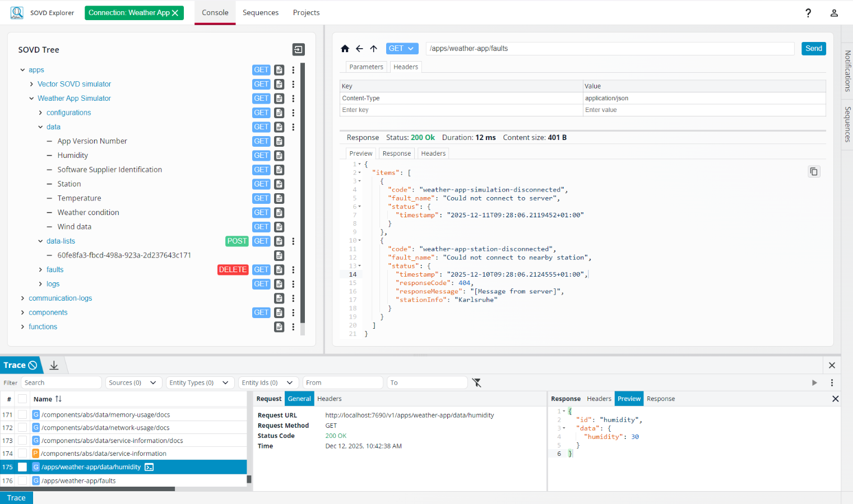Switch to the Sequences tab
The height and width of the screenshot is (504, 853).
(261, 12)
